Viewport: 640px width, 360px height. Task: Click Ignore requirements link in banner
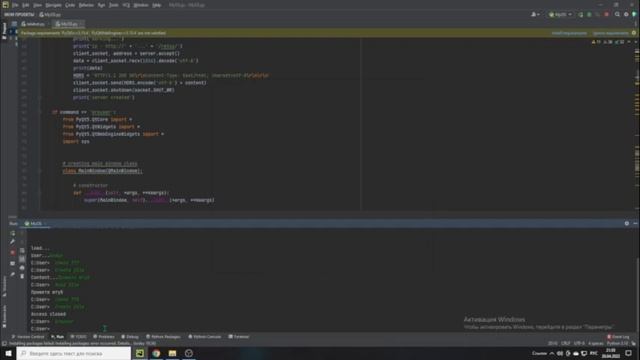(611, 33)
